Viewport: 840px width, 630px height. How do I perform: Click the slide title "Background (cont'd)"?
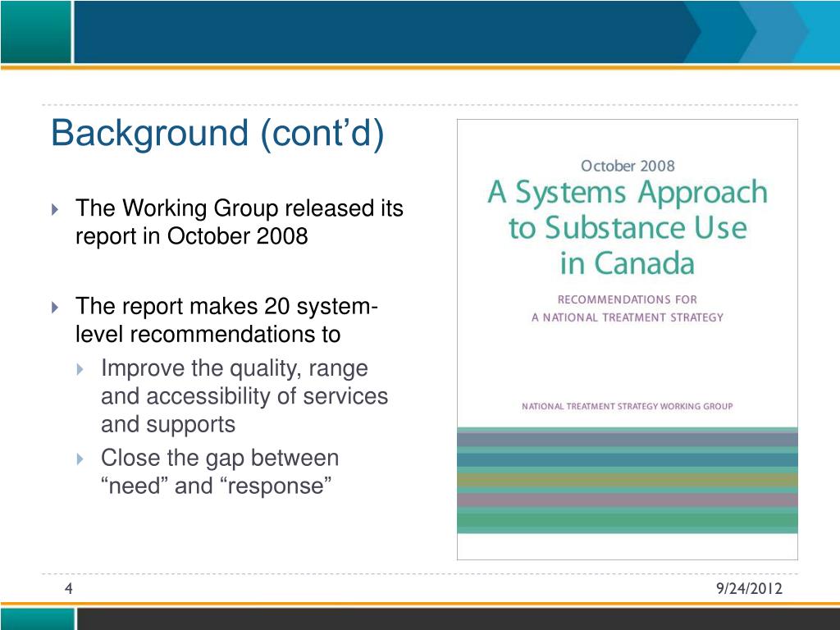click(x=217, y=133)
